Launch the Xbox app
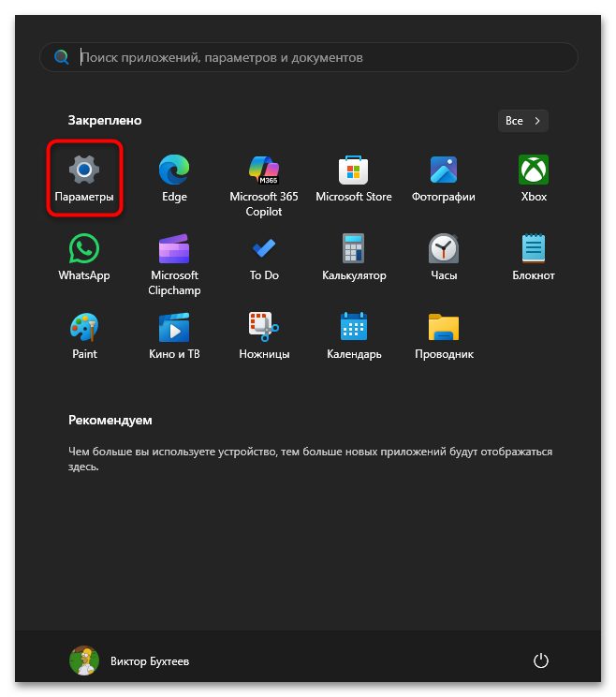616x697 pixels. pyautogui.click(x=534, y=178)
